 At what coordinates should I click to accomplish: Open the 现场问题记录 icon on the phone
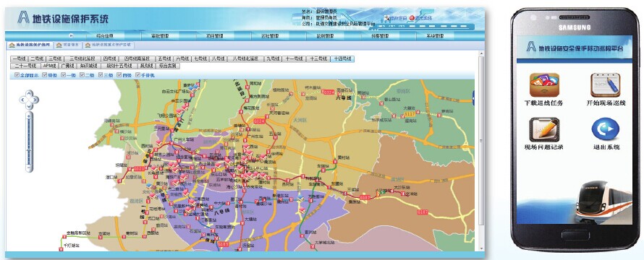tap(544, 129)
